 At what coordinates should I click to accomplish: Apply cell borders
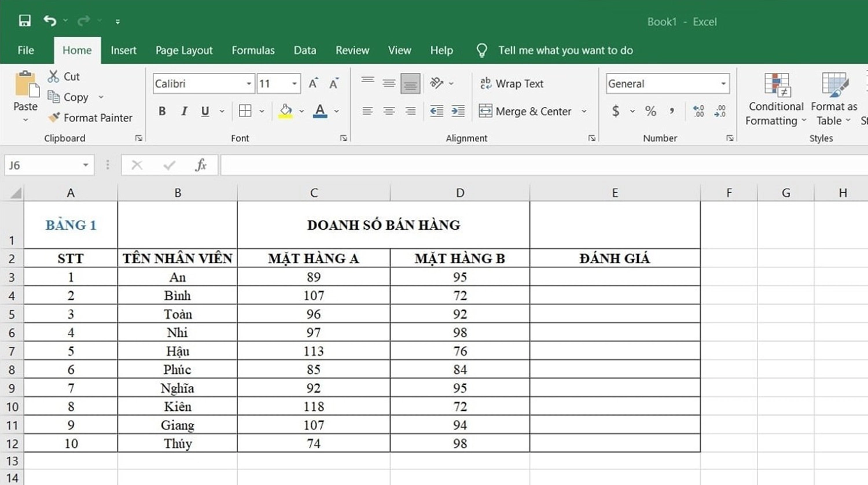(x=245, y=111)
